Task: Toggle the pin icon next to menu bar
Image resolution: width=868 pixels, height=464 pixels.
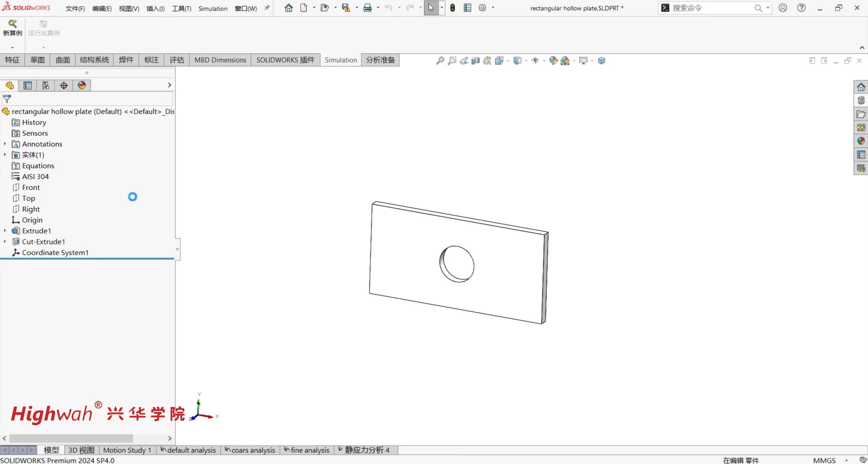Action: 267,7
